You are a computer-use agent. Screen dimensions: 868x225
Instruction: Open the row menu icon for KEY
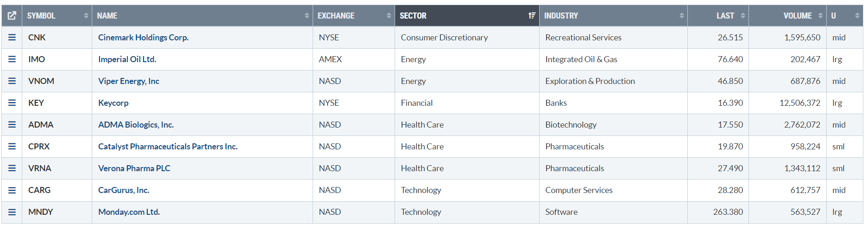pyautogui.click(x=12, y=103)
